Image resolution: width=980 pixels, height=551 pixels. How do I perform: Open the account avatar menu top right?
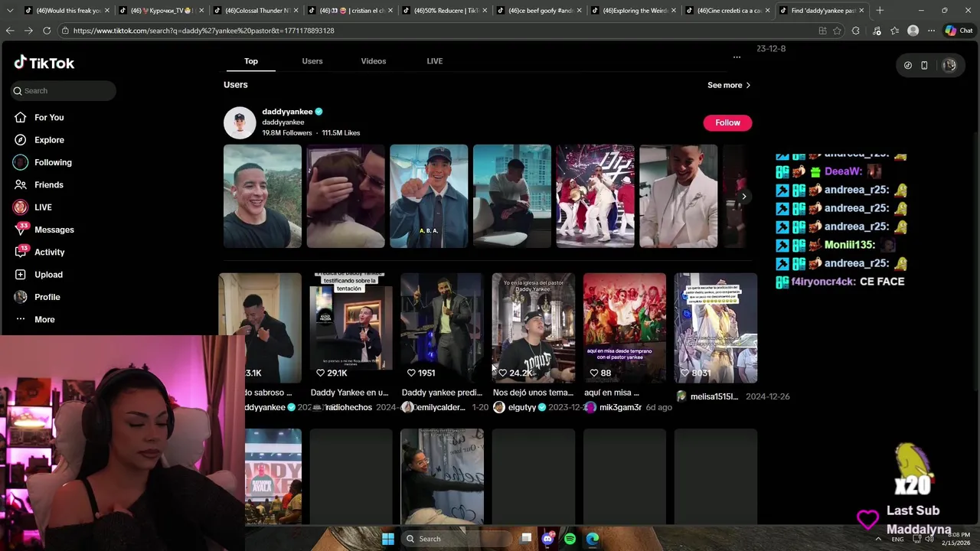coord(949,66)
